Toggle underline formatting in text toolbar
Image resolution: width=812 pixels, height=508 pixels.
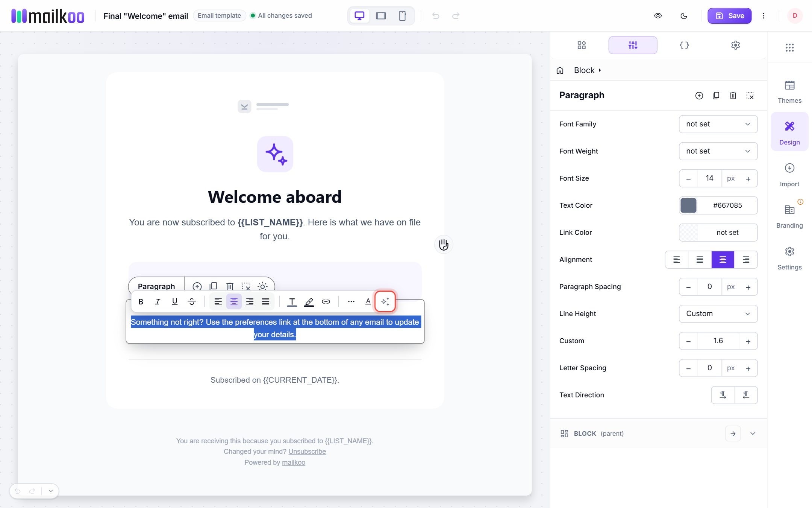point(175,301)
